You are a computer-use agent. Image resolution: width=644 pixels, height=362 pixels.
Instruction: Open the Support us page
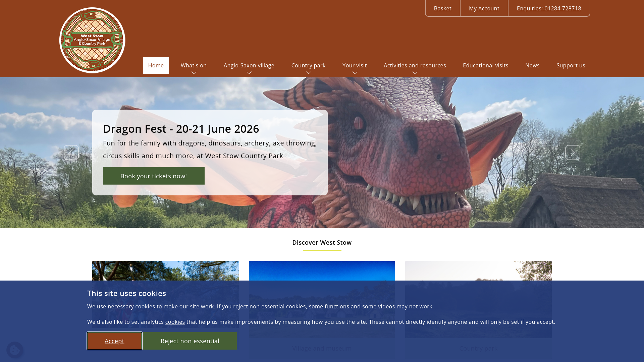571,65
